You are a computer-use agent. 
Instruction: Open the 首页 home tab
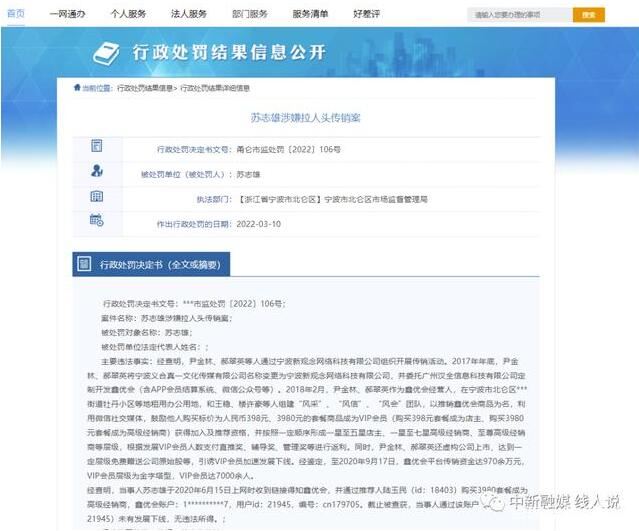coord(16,13)
